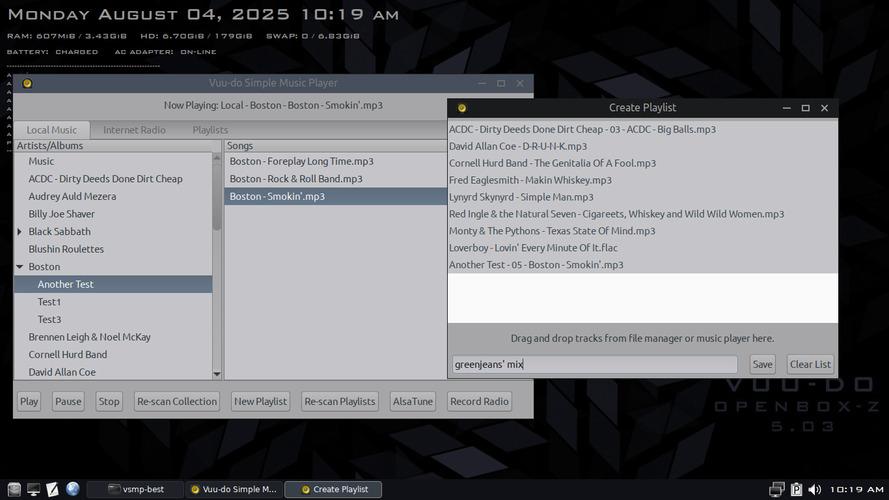Collapse the Boston artist tree node
Viewport: 889px width, 500px height.
[20, 267]
